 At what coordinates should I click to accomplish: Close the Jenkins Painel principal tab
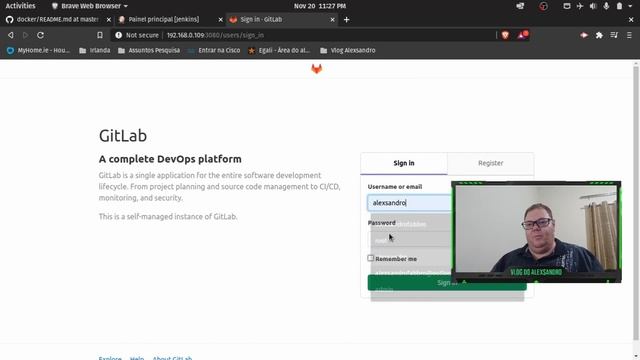coord(220,20)
